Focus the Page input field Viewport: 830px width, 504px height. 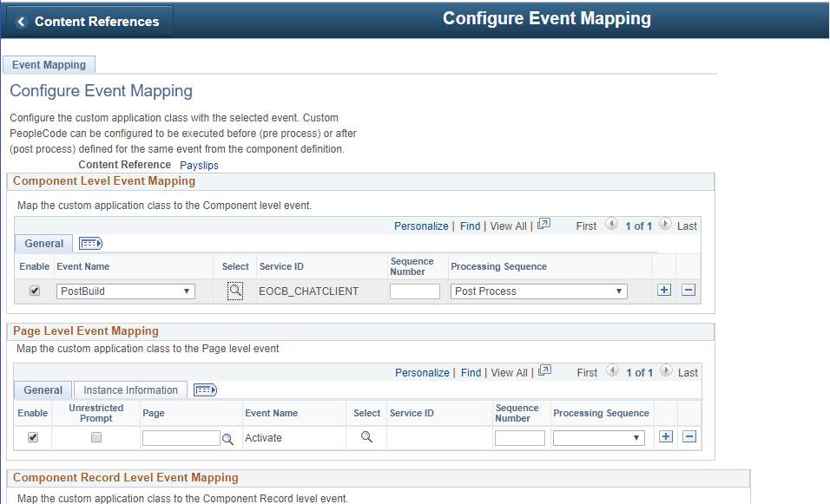click(x=181, y=438)
